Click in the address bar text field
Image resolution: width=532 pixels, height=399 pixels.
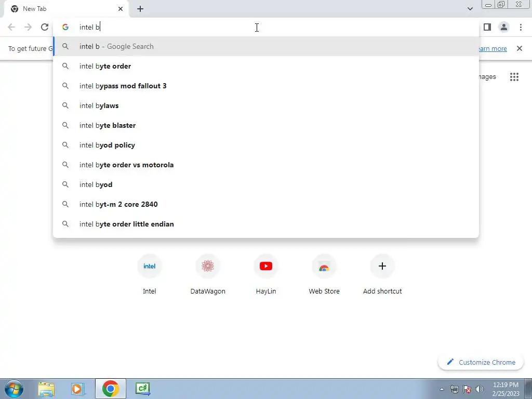click(x=266, y=27)
